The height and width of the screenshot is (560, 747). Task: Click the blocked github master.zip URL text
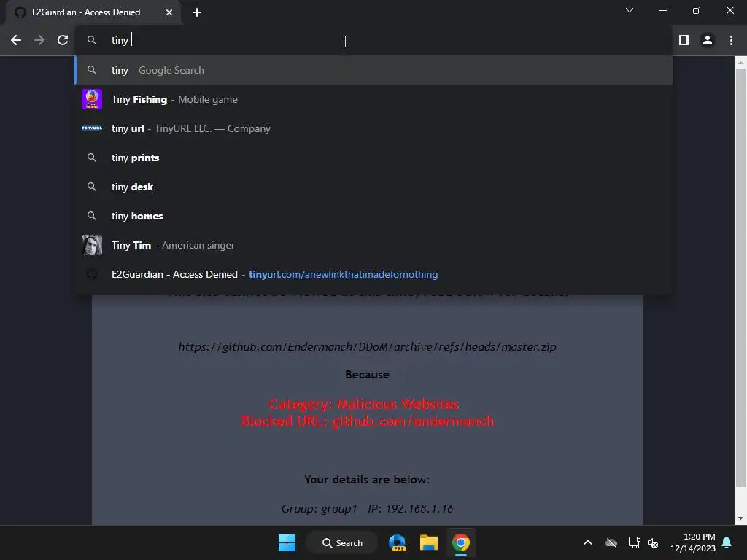367,346
